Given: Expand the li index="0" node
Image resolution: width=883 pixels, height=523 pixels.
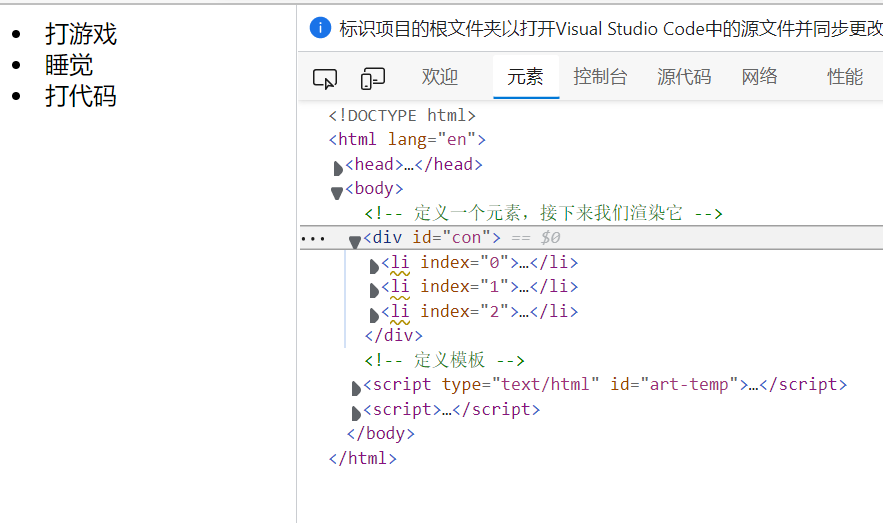Looking at the screenshot, I should click(x=374, y=266).
